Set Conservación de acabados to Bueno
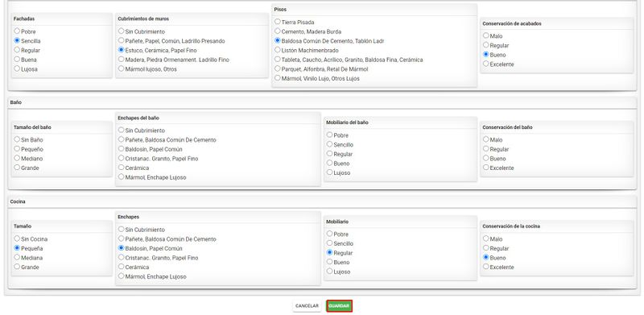This screenshot has height=315, width=644. [x=486, y=55]
